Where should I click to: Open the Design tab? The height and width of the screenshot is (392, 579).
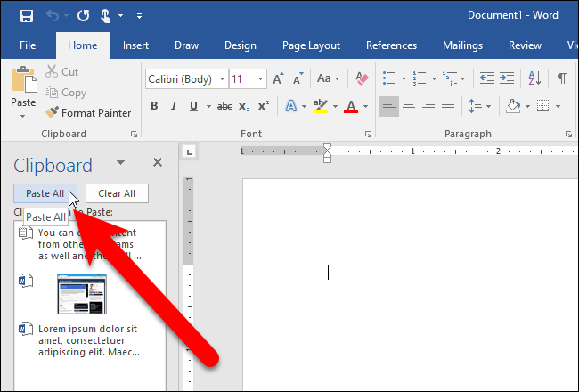pos(241,45)
